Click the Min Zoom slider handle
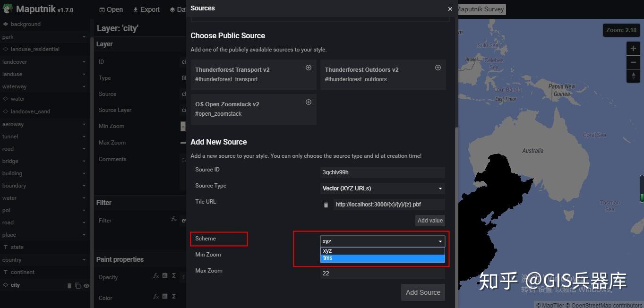The height and width of the screenshot is (308, 644). click(182, 126)
